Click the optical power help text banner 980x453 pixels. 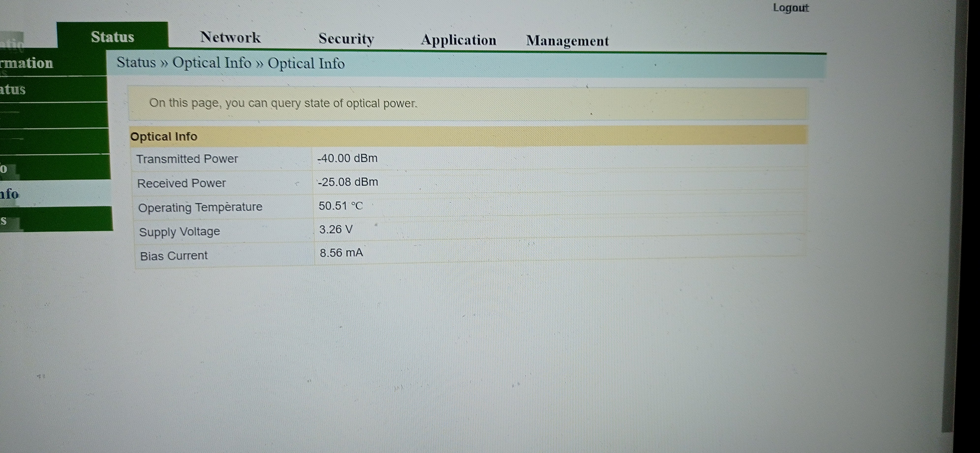(283, 104)
